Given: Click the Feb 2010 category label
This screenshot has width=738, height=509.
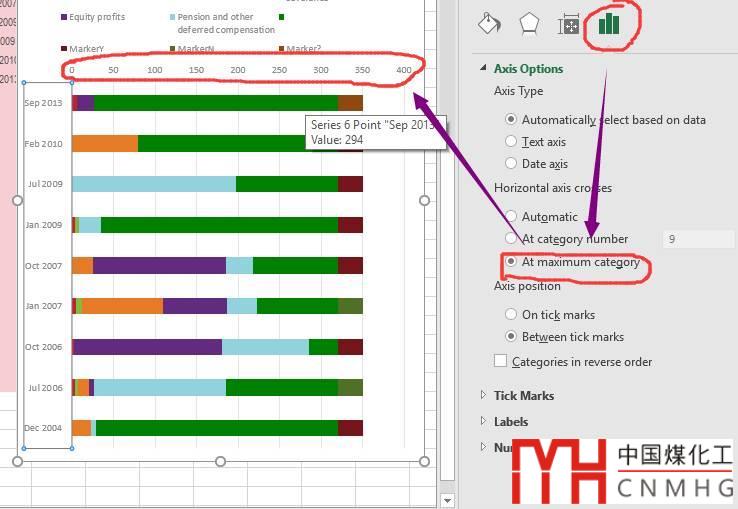Looking at the screenshot, I should 43,144.
